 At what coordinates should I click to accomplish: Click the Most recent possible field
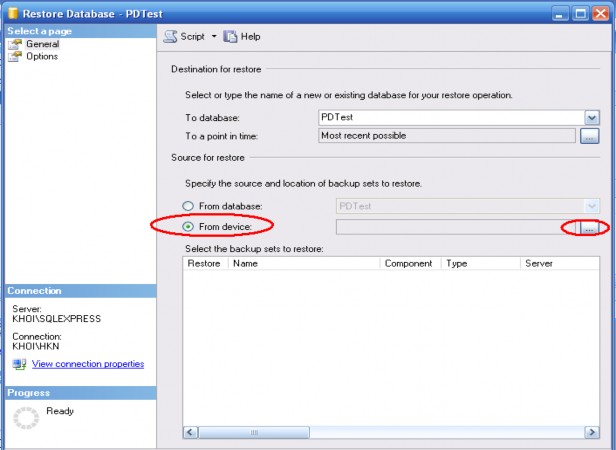pos(447,136)
